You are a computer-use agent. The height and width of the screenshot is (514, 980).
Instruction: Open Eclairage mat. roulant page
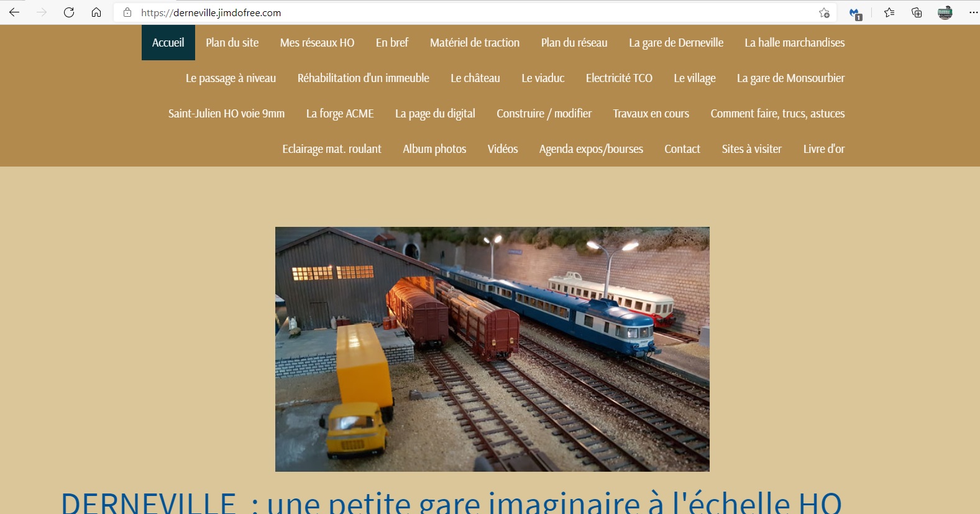click(x=332, y=149)
